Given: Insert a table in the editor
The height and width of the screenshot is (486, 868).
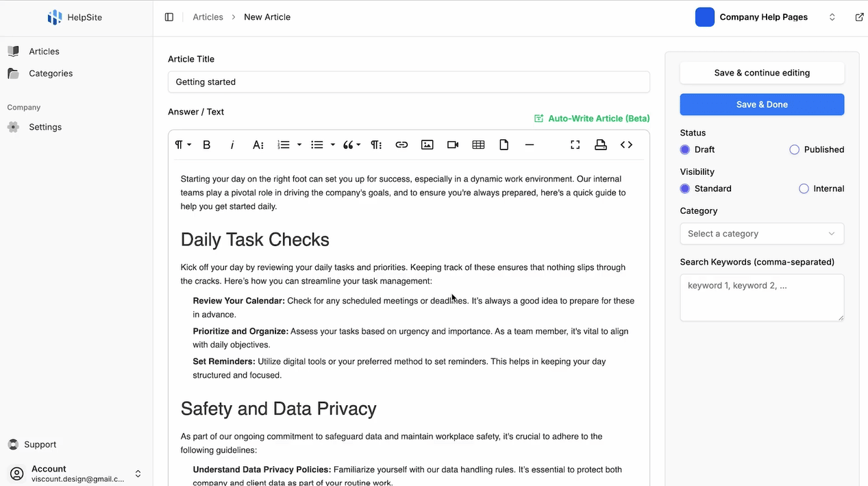Looking at the screenshot, I should tap(478, 145).
